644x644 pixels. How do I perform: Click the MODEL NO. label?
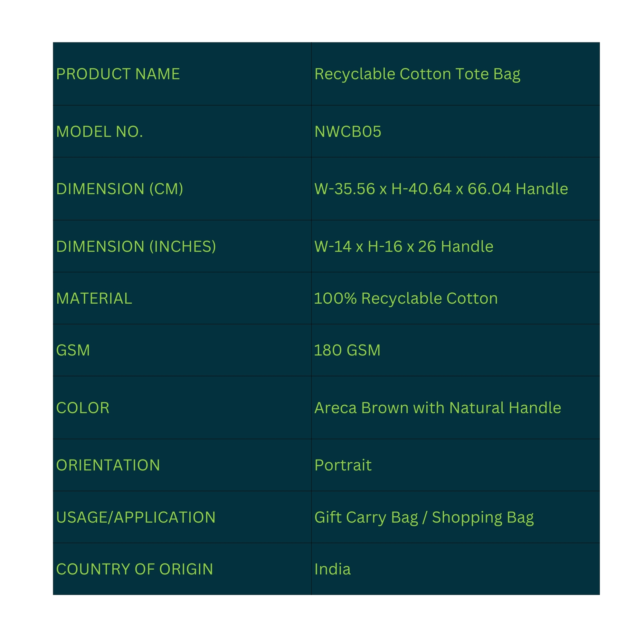99,132
